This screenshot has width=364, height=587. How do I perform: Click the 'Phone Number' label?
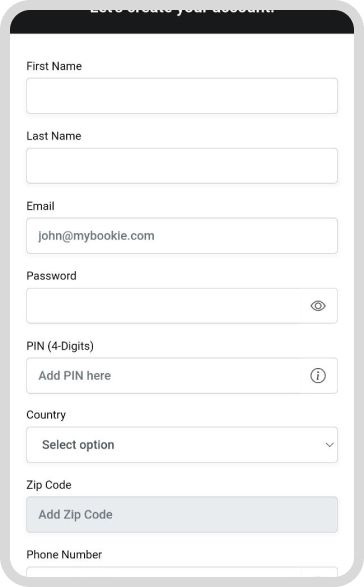point(64,555)
